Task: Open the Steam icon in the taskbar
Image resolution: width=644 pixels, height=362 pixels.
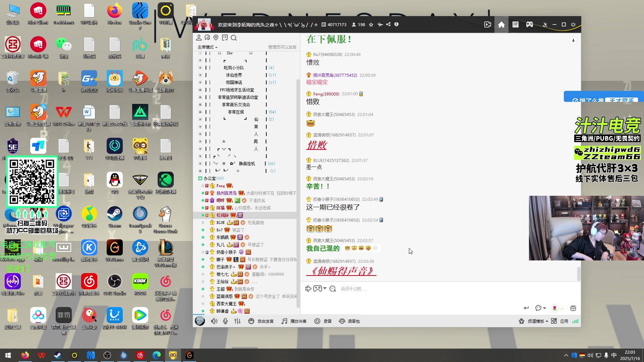Action: [58, 355]
